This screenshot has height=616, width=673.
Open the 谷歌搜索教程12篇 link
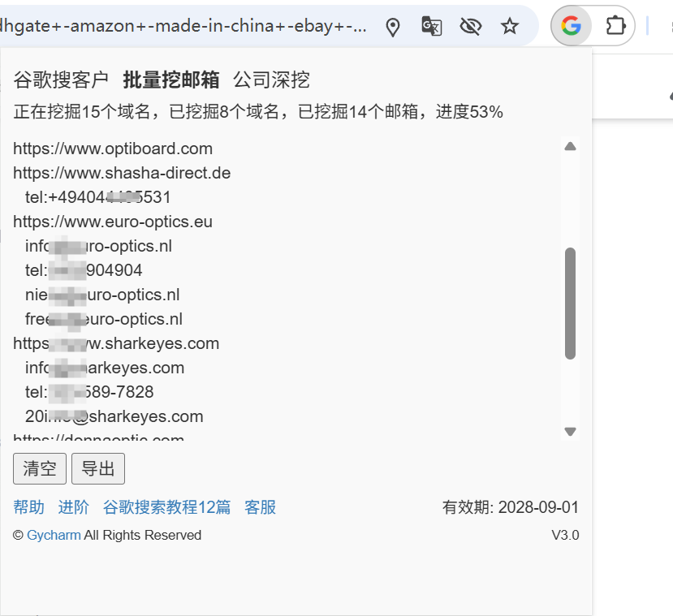(x=166, y=507)
